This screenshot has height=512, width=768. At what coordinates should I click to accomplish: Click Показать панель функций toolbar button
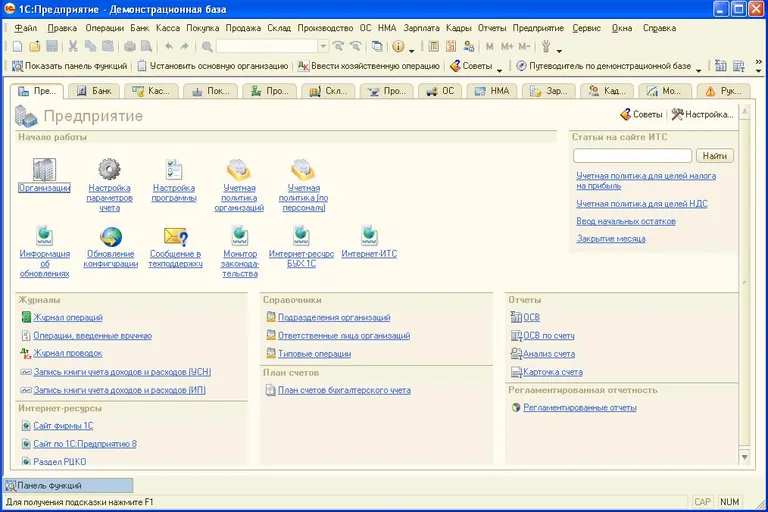[69, 67]
